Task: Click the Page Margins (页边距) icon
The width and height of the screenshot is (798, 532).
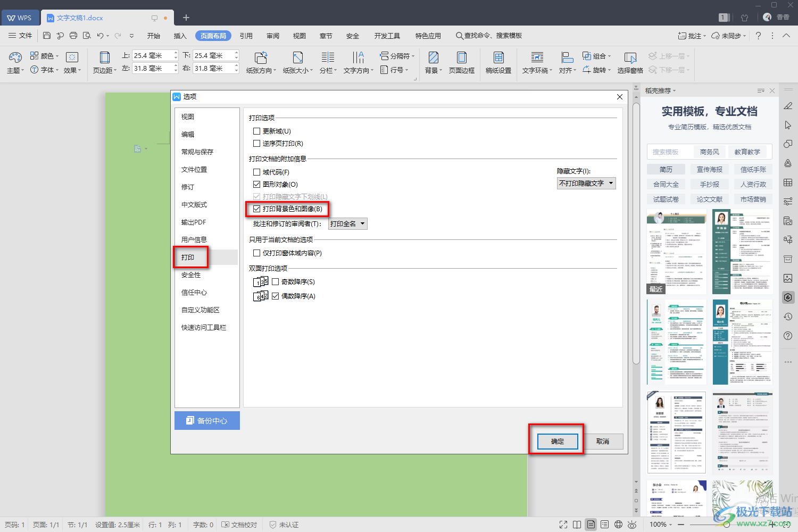Action: pos(105,57)
